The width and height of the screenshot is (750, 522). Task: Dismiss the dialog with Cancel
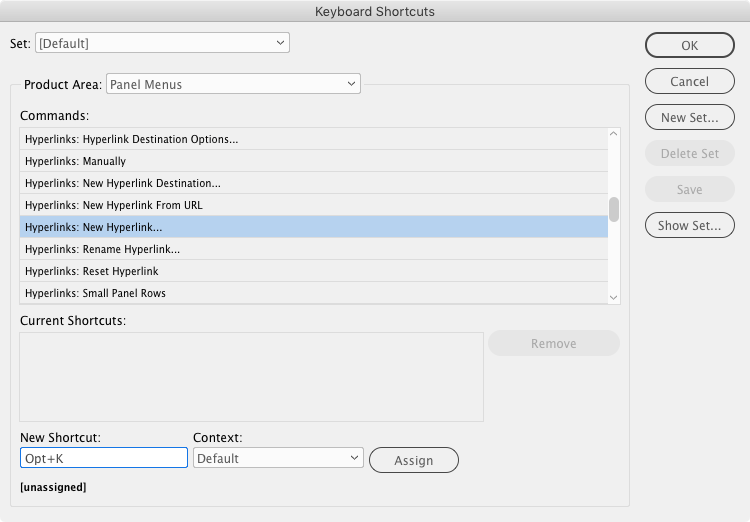(x=689, y=81)
